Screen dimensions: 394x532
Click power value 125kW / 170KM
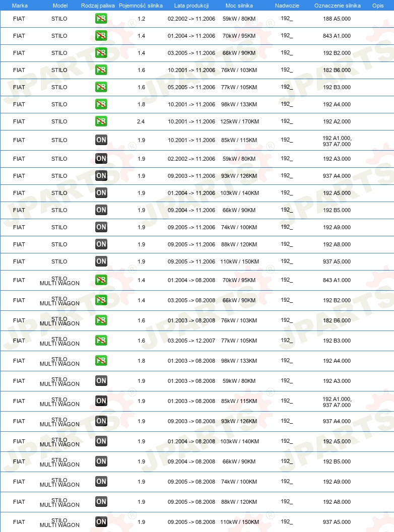240,121
